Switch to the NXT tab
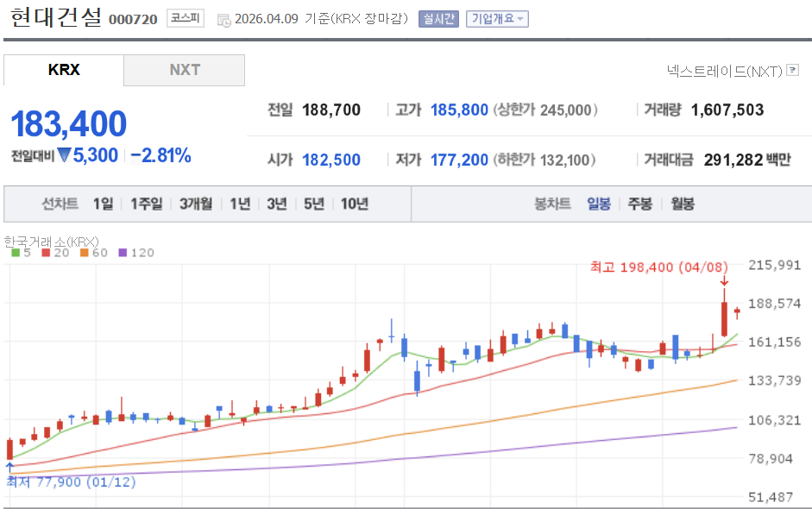Screen dimensions: 812x509 pos(185,70)
